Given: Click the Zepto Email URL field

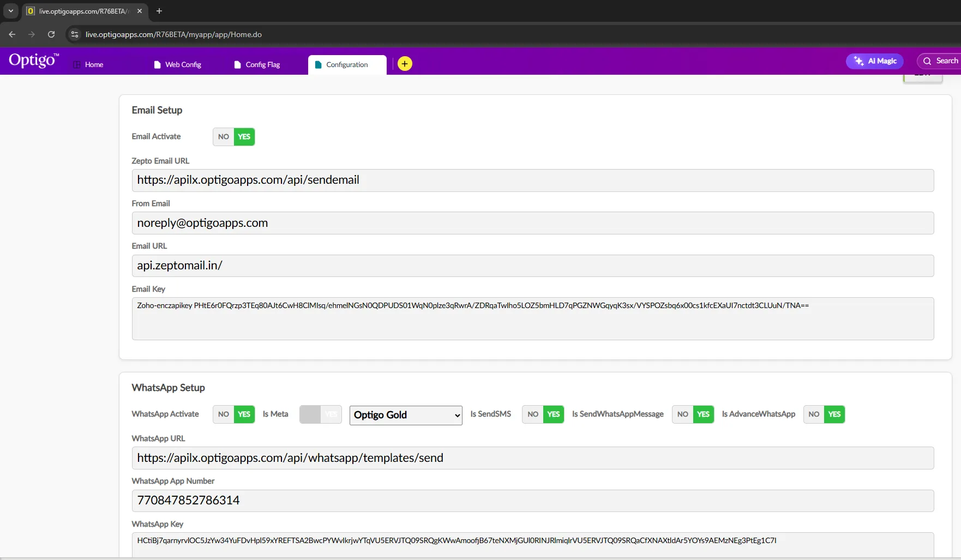Looking at the screenshot, I should click(532, 180).
